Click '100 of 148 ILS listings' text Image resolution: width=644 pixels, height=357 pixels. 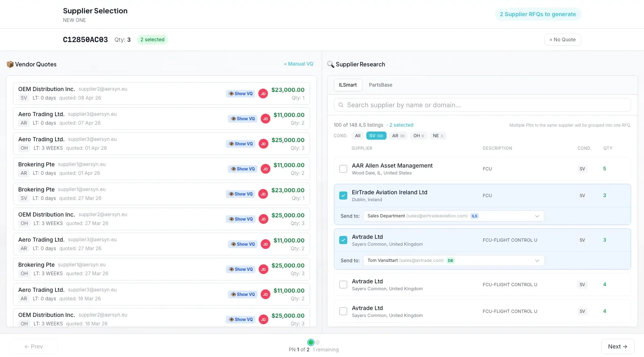click(x=358, y=125)
